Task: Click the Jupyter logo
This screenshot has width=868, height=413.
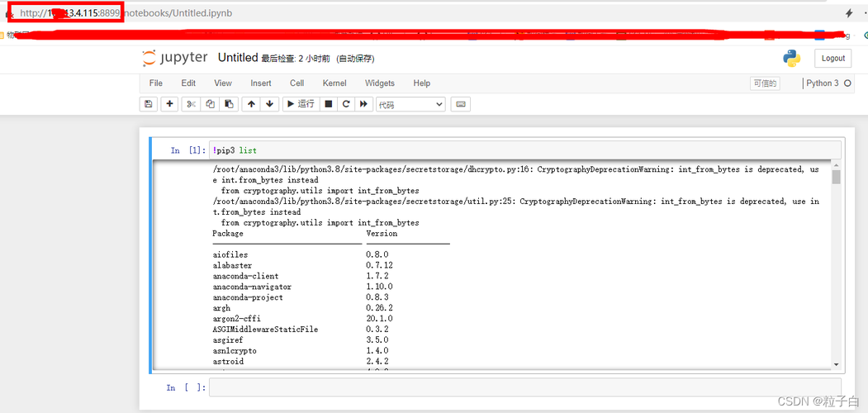Action: click(x=175, y=58)
